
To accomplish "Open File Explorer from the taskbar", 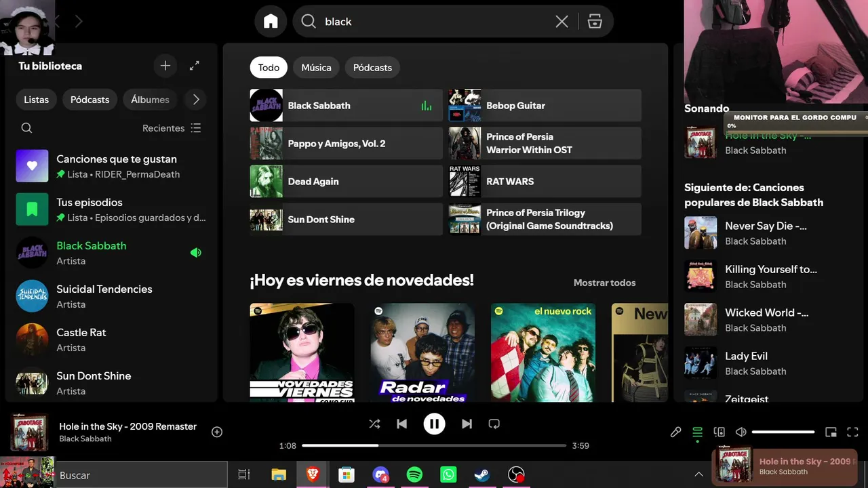I will 279,475.
